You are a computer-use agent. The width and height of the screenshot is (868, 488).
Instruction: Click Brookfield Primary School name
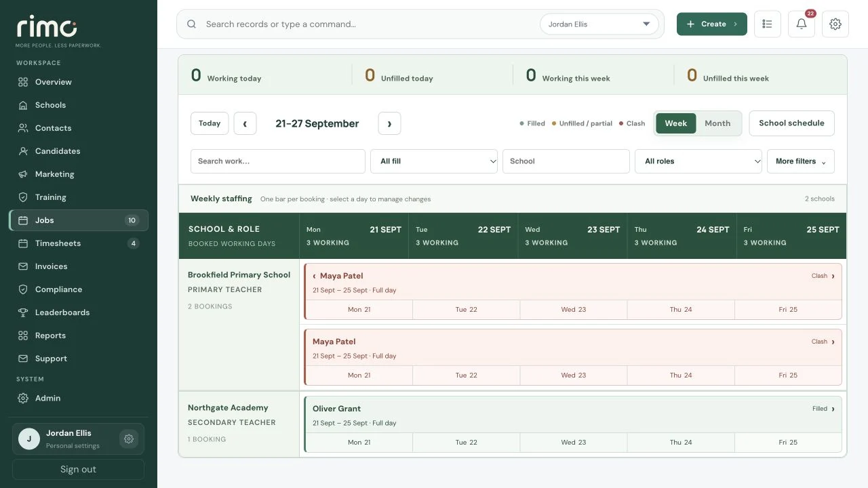click(x=239, y=275)
